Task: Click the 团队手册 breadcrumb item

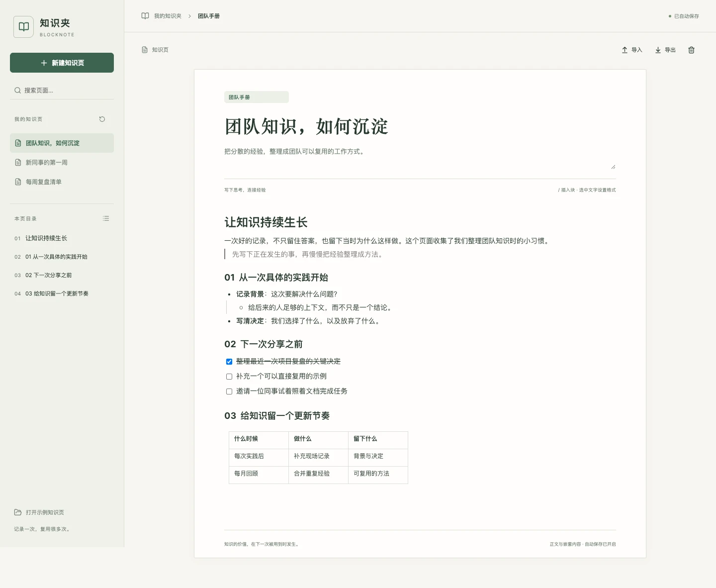Action: [209, 16]
